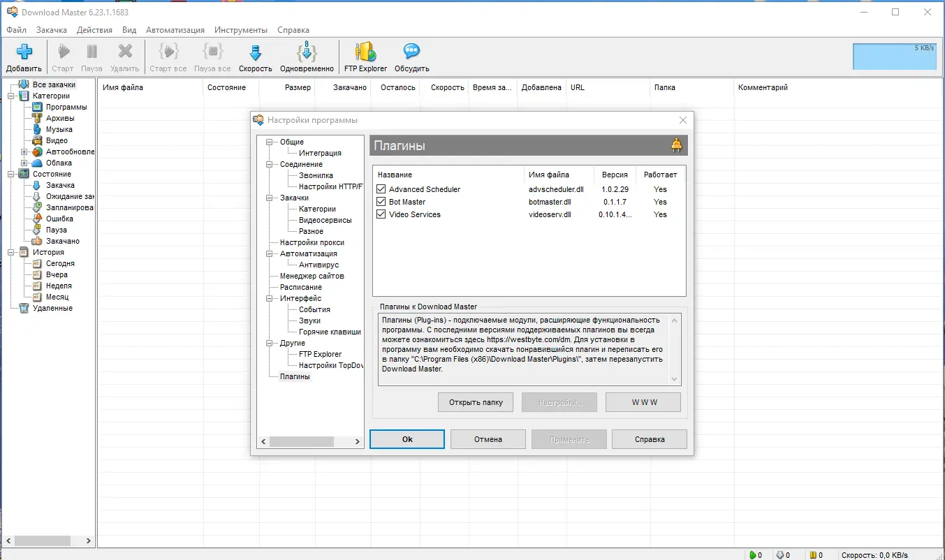Collapse the Закачки settings node
The image size is (945, 560).
point(269,198)
